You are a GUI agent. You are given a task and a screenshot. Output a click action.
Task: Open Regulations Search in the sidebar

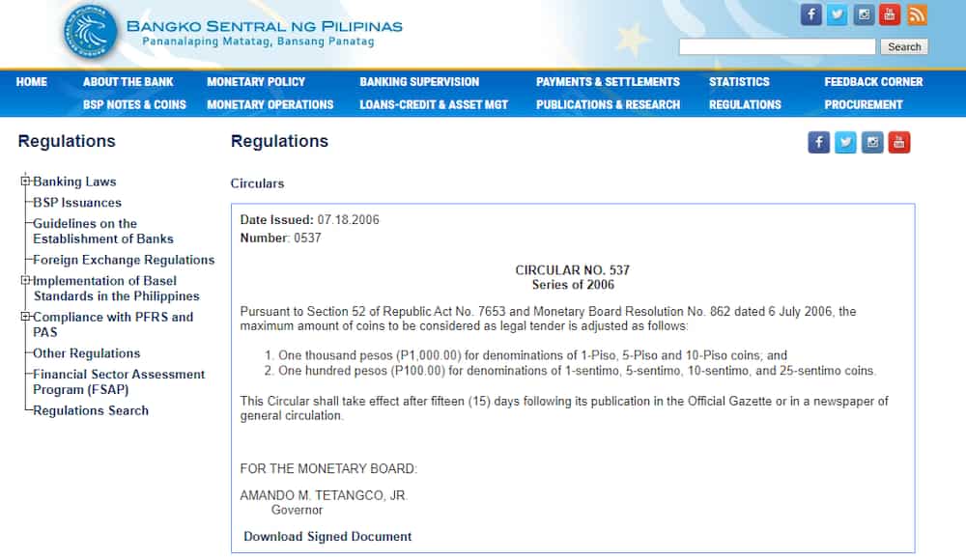pos(91,411)
